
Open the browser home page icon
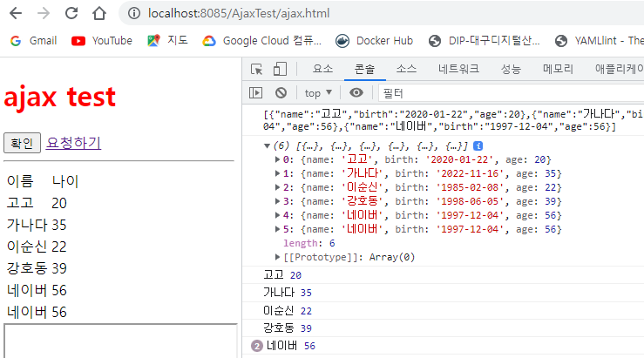[99, 14]
